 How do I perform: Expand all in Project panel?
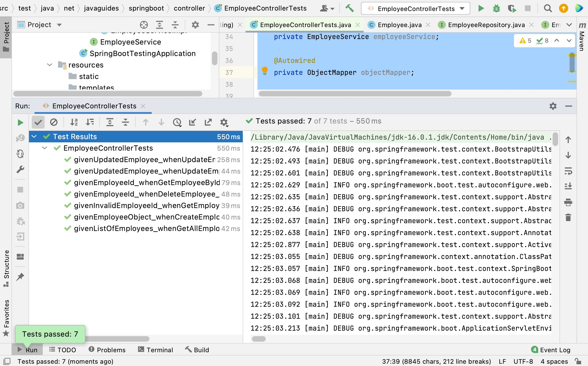point(159,25)
